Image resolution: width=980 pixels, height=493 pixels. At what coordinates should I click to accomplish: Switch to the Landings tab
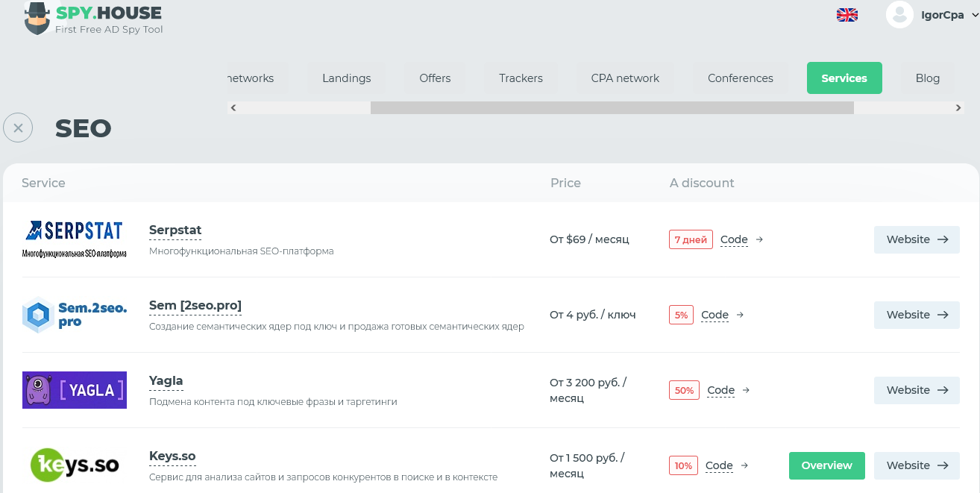(347, 78)
